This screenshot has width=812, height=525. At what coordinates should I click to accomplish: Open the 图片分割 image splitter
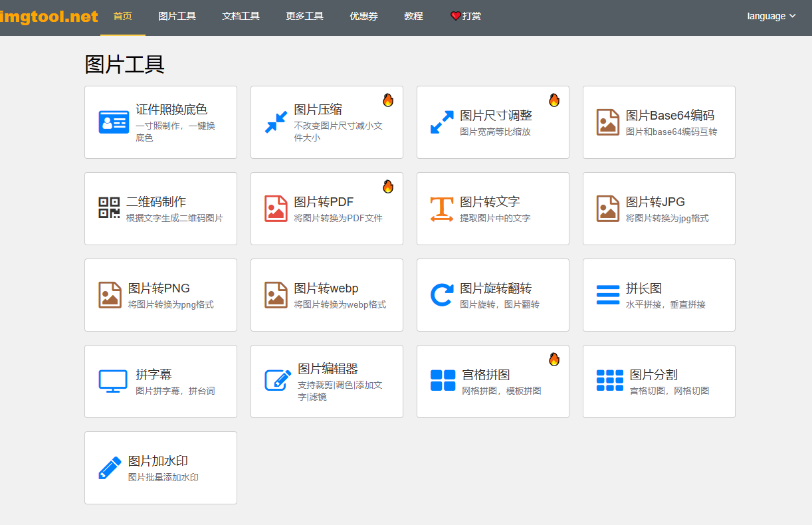(x=659, y=381)
